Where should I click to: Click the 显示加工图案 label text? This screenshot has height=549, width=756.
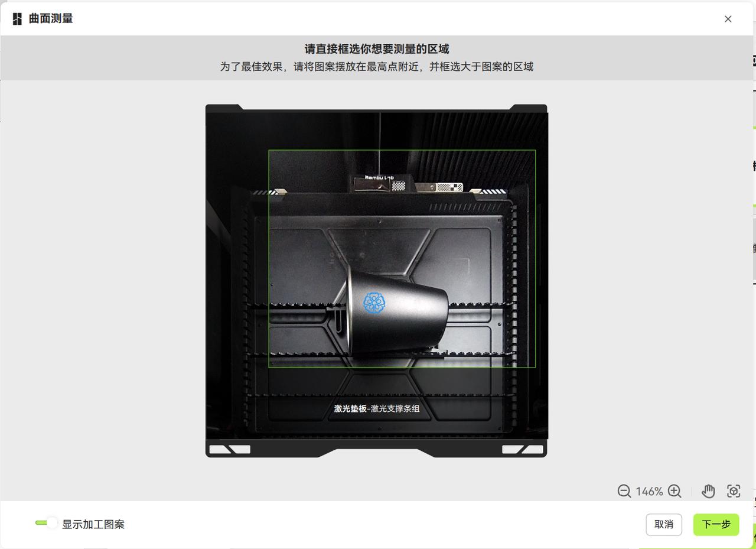pos(93,524)
